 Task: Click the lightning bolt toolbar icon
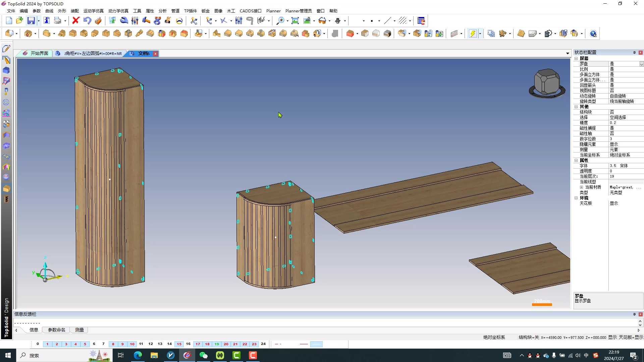tap(472, 34)
